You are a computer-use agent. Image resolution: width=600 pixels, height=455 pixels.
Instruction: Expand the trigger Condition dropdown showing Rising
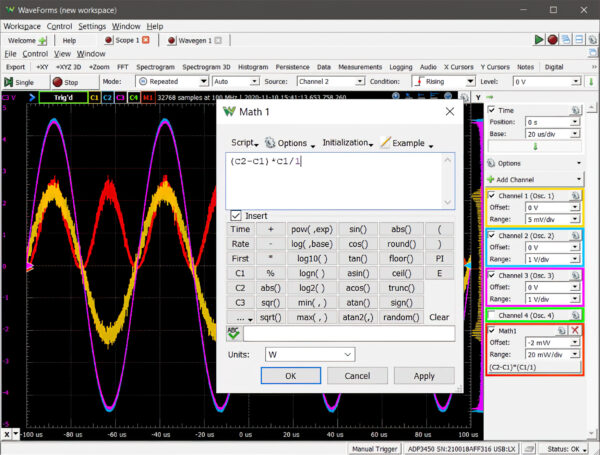coord(441,81)
